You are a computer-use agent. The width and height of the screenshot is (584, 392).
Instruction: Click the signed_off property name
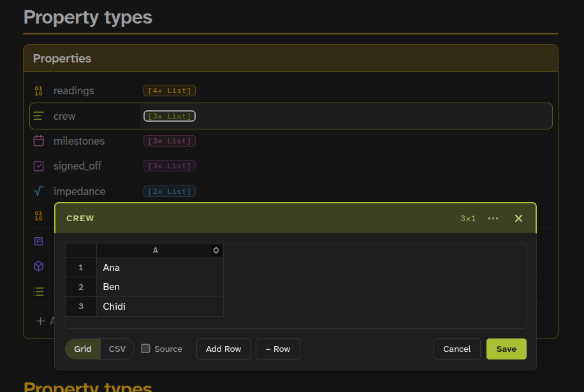coord(78,166)
